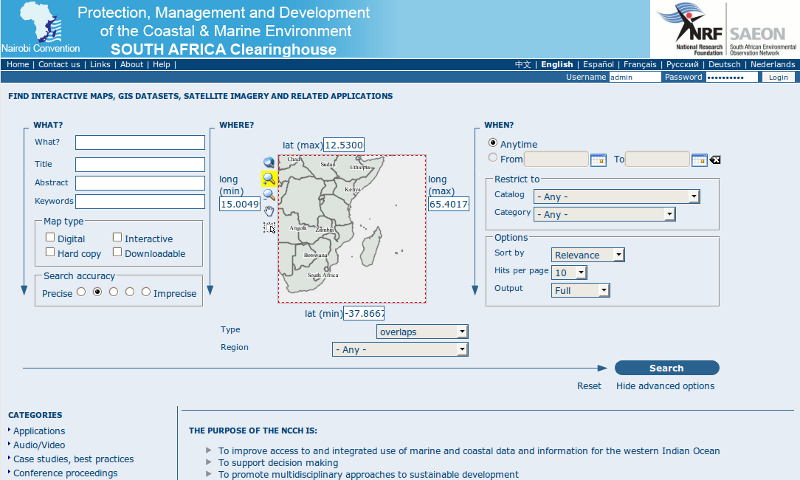Open the About menu item
The width and height of the screenshot is (800, 480).
[132, 64]
